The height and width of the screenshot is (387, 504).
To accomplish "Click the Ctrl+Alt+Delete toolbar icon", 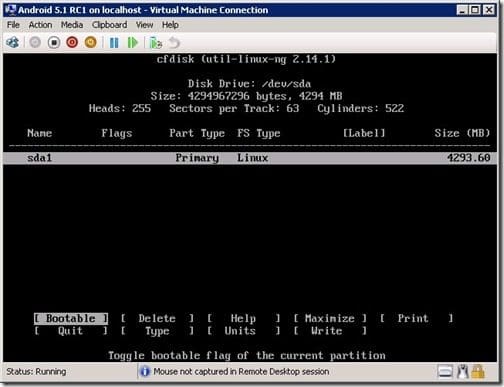I will 13,43.
